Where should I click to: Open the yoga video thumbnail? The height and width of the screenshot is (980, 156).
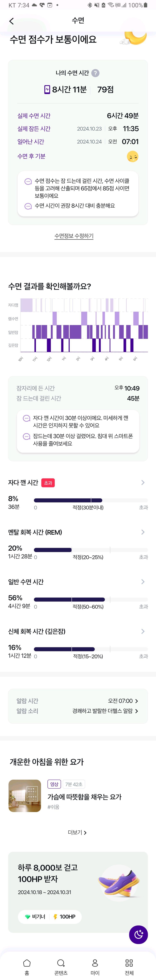(25, 795)
